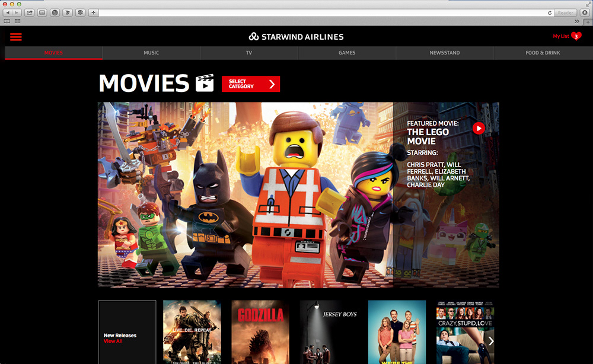The width and height of the screenshot is (593, 364).
Task: Switch to the Movies tab
Action: point(53,53)
